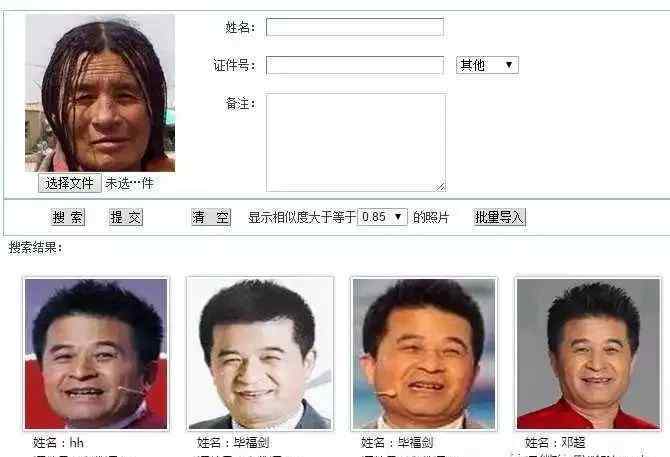Screen dimensions: 670x457
Task: Click the 搜索 search button
Action: coord(67,217)
